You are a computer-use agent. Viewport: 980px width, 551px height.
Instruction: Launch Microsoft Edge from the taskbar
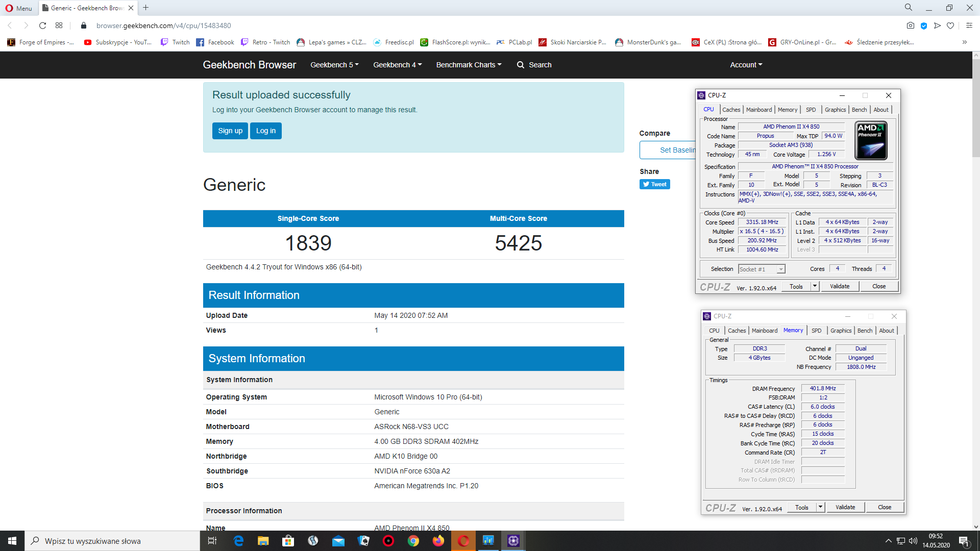coord(238,541)
